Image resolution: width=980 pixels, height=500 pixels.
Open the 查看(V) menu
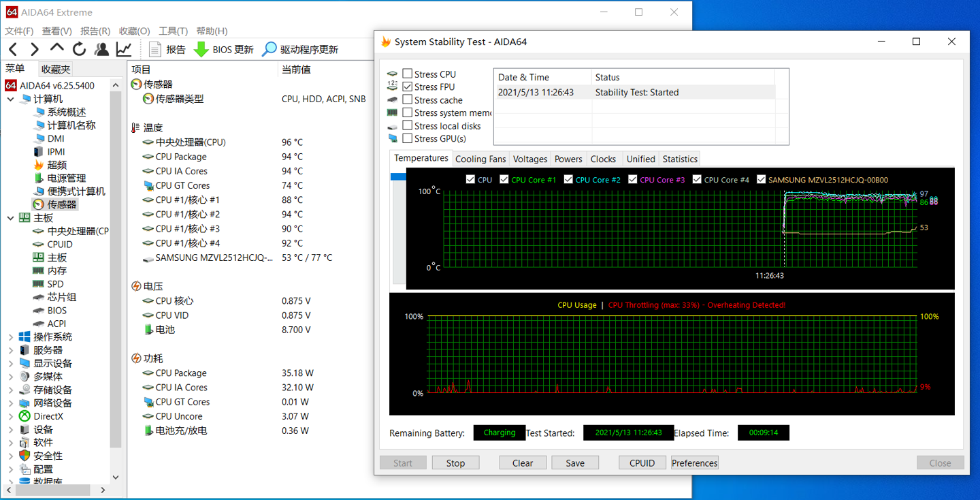click(56, 31)
